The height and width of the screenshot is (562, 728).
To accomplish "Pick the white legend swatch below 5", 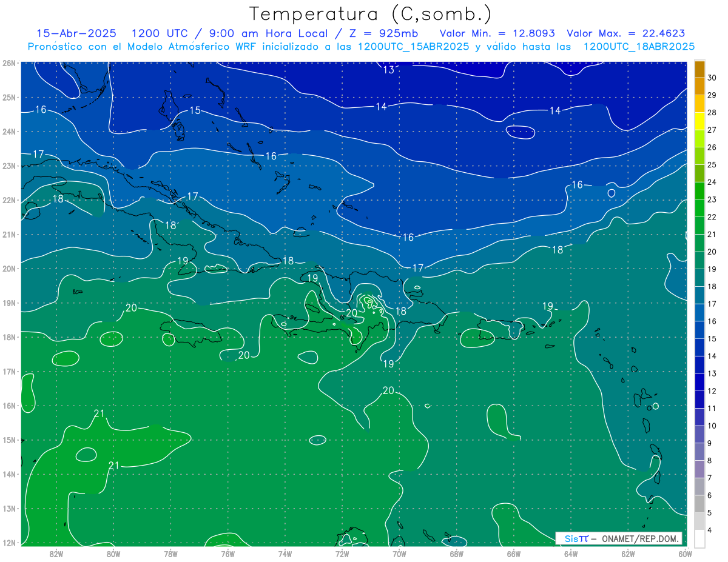I will [x=699, y=538].
